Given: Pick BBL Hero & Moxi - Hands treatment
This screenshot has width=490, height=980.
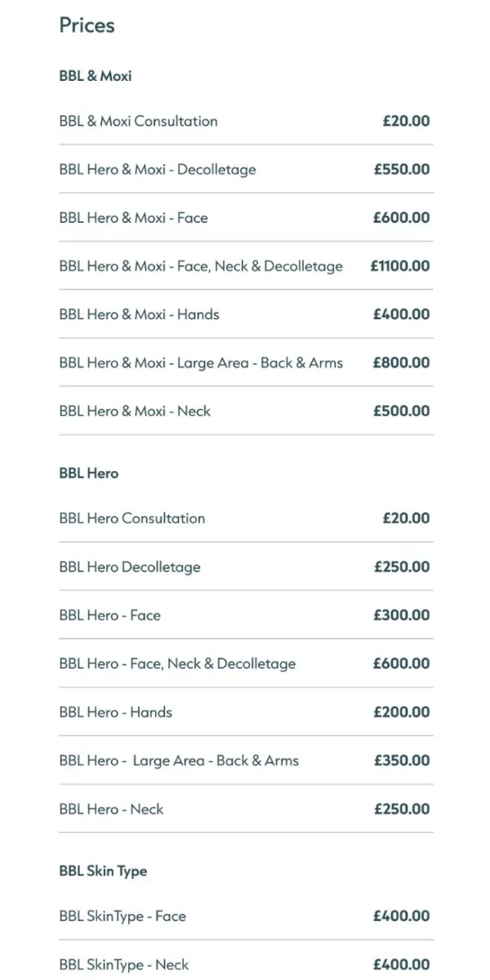Looking at the screenshot, I should pos(139,314).
